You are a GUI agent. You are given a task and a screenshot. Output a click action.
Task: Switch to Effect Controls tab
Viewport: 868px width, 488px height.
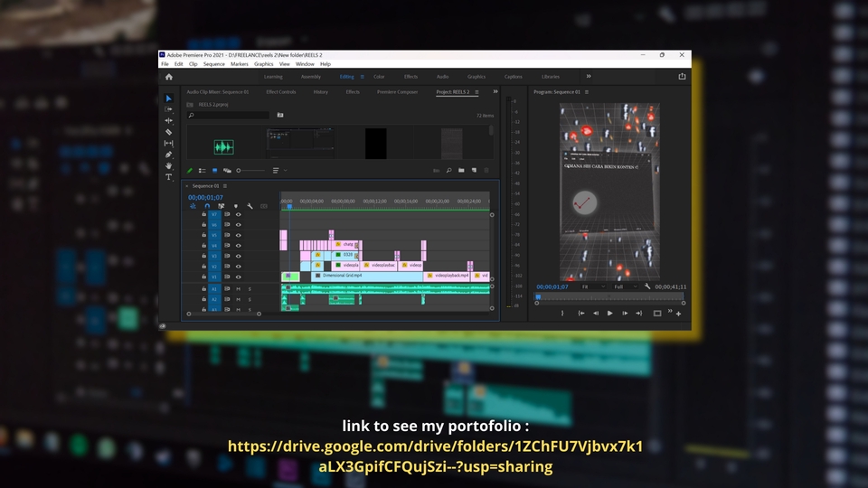(x=280, y=92)
